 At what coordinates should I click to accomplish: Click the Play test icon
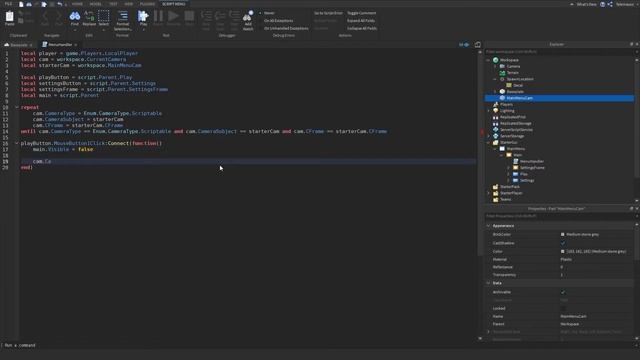pos(143,16)
